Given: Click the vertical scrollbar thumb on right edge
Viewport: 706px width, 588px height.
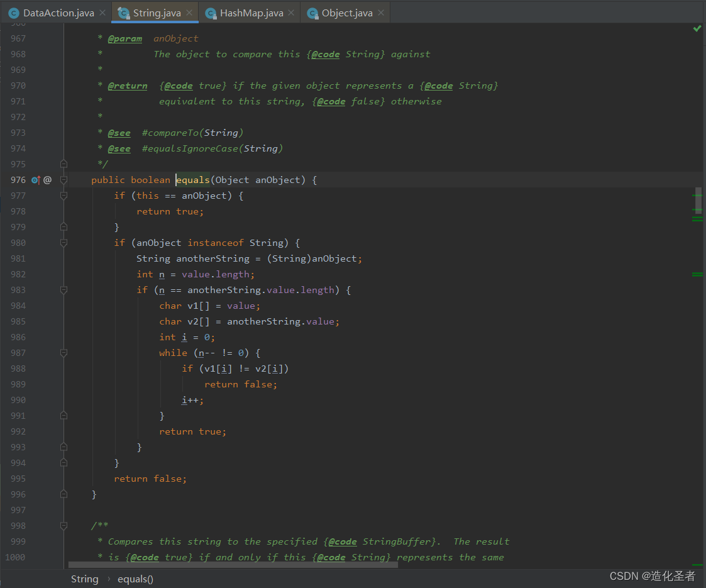Looking at the screenshot, I should (x=698, y=201).
